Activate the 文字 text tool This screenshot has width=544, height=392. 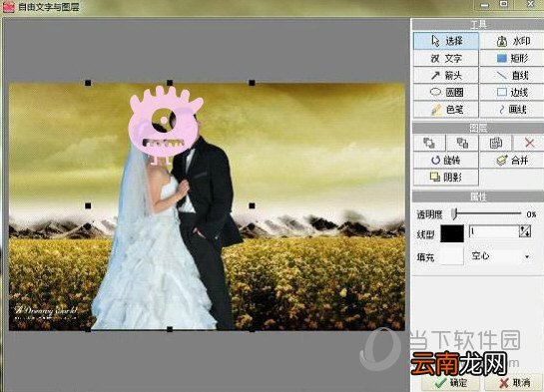(x=446, y=58)
